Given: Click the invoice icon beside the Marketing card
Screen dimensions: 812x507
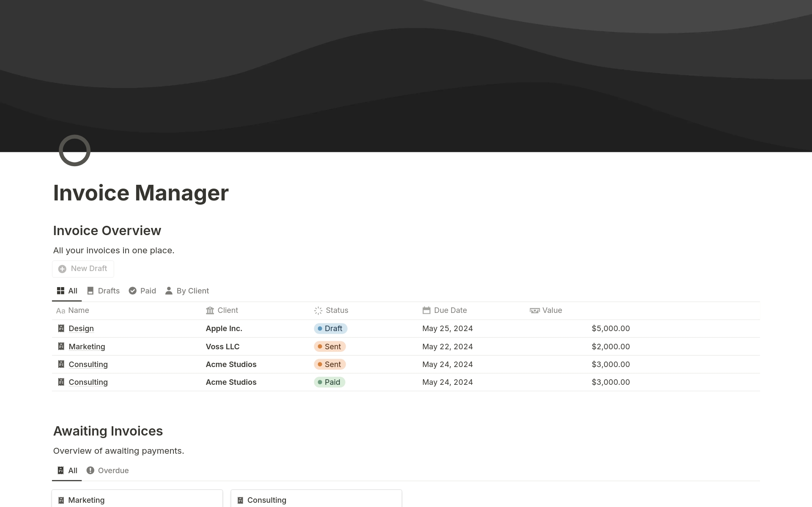Looking at the screenshot, I should [x=61, y=500].
